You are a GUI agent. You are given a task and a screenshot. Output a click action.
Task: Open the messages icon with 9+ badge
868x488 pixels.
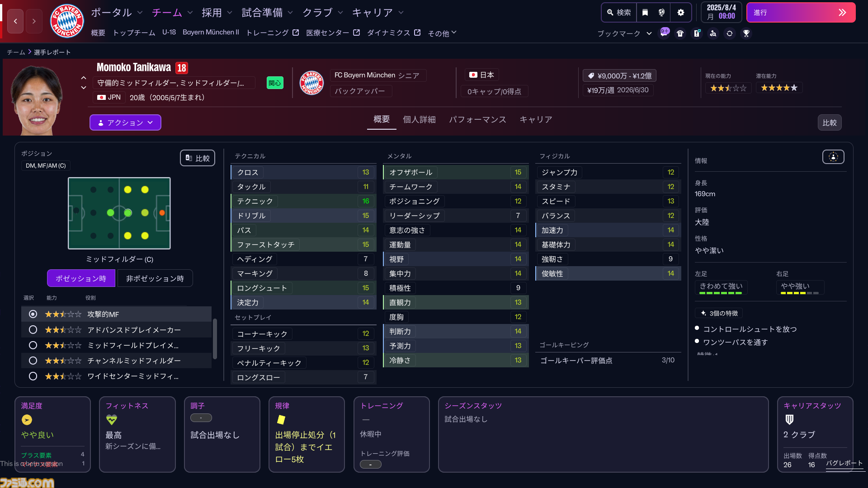pos(664,33)
